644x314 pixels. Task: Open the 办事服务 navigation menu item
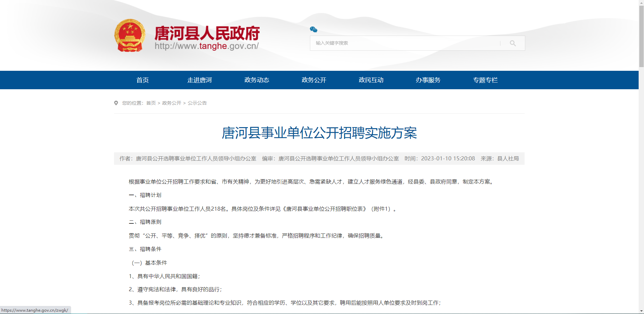tap(428, 80)
